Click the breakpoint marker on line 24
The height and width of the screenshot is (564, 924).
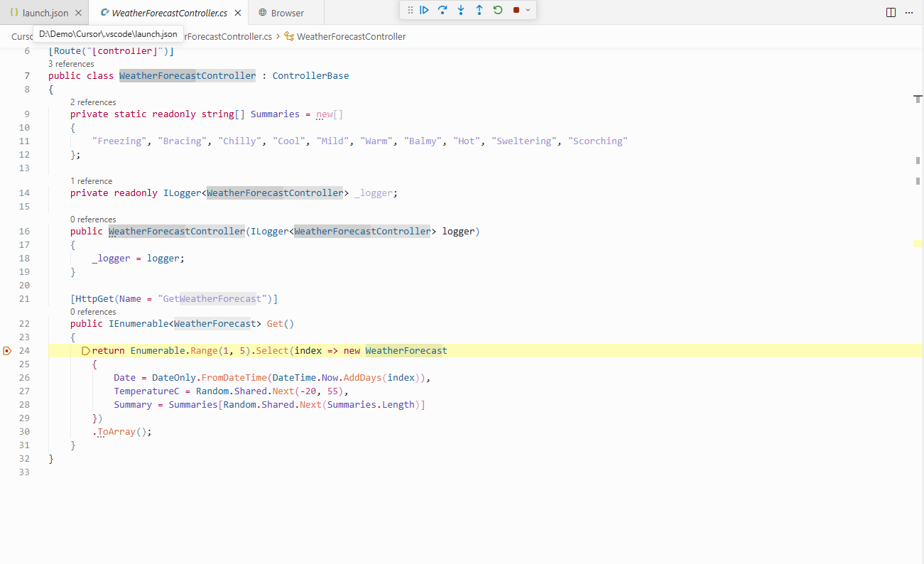[6, 351]
